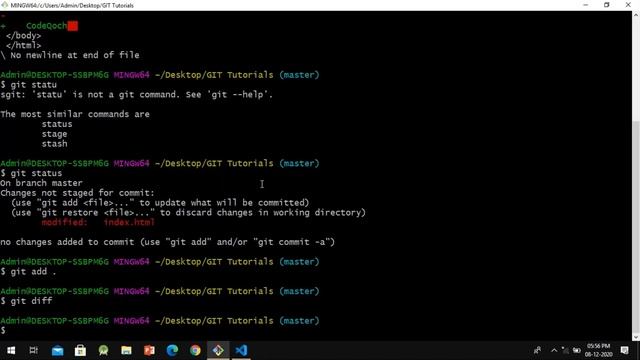Click 'Changes not staged for commit:' line

(x=78, y=193)
